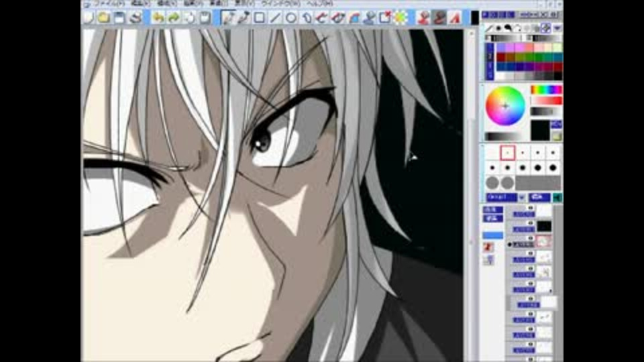Toggle visibility eye of pink-highlighted active layer

tap(530, 238)
